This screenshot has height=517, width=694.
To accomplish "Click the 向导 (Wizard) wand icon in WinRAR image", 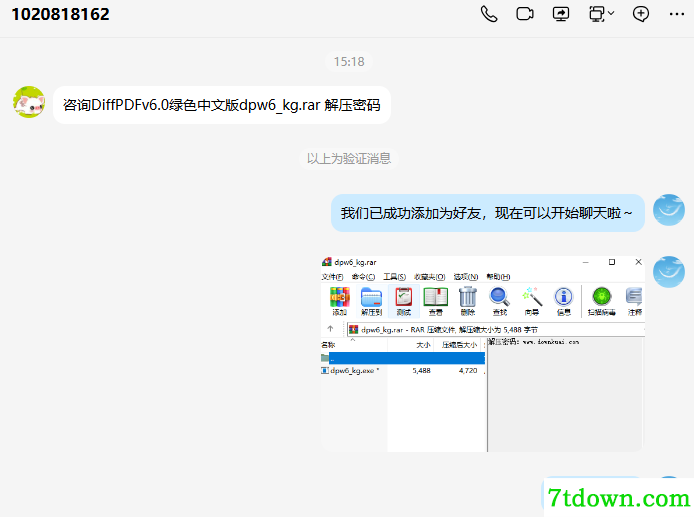I will (532, 301).
